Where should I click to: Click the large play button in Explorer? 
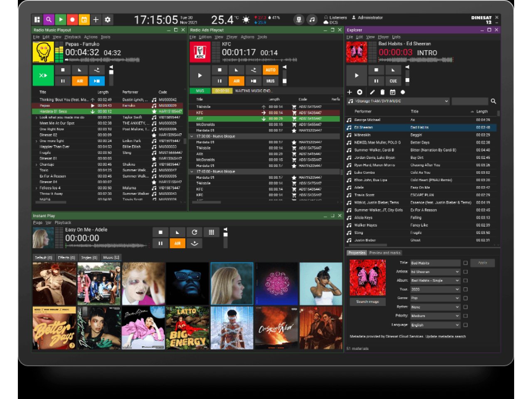357,75
